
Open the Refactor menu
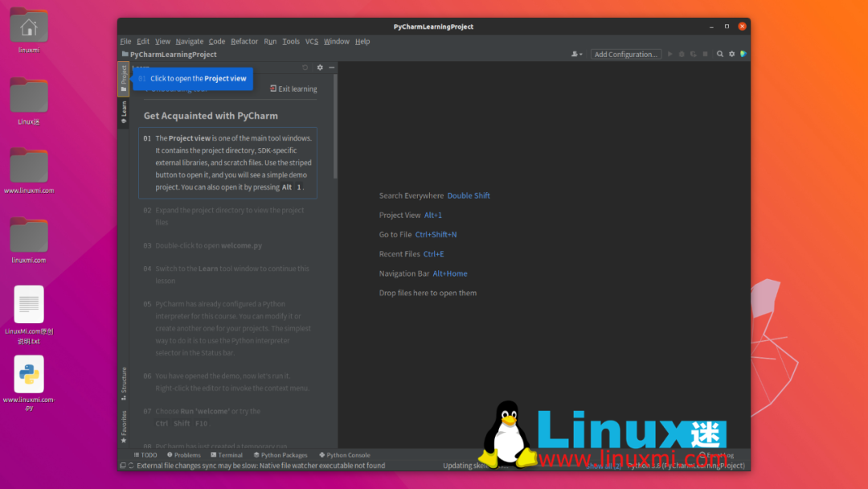point(244,42)
